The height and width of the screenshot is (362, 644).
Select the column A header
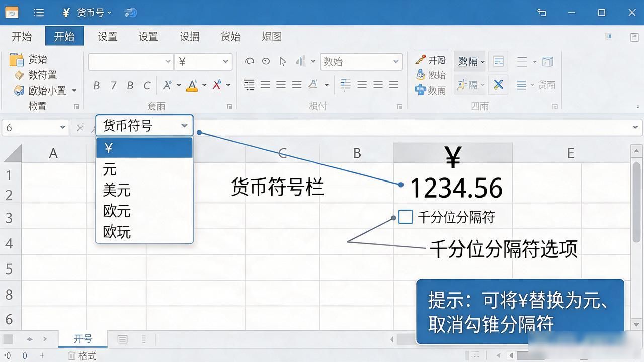click(x=53, y=153)
